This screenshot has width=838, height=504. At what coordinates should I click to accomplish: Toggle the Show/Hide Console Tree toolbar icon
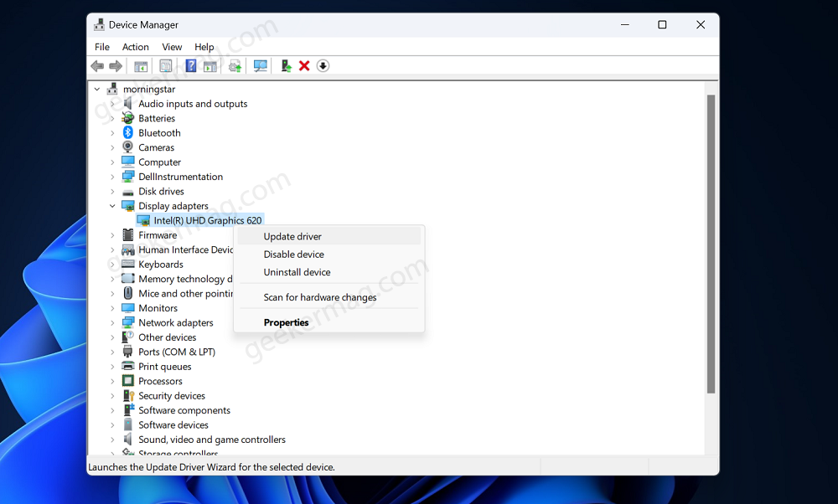[x=141, y=66]
